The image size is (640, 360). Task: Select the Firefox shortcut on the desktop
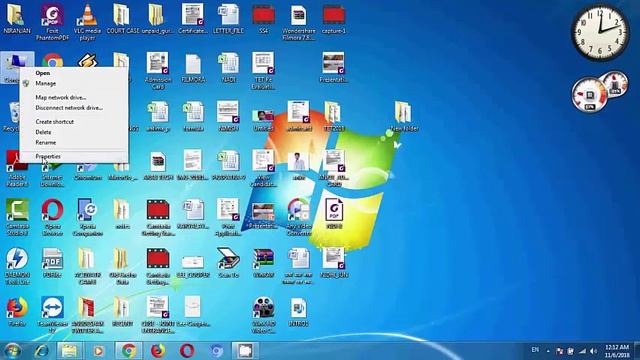(x=17, y=312)
